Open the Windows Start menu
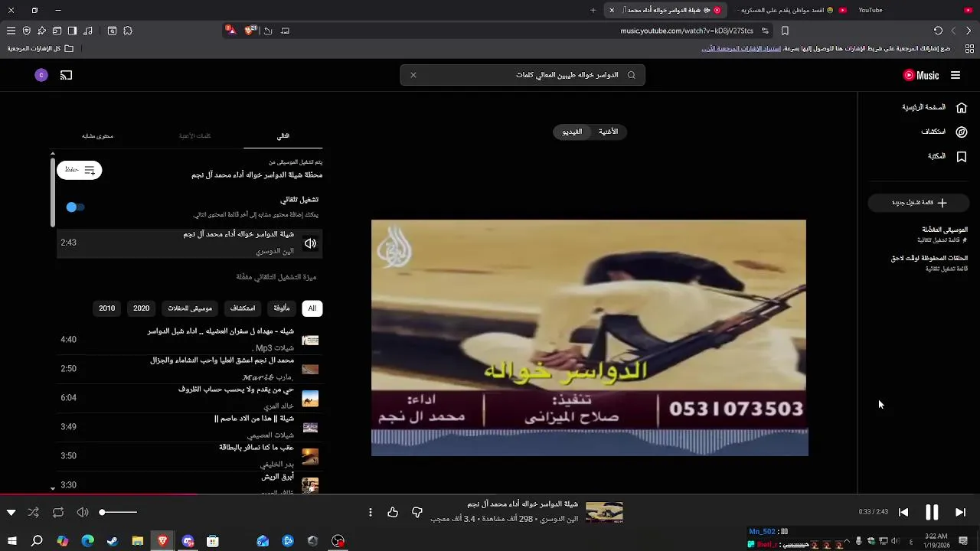Viewport: 980px width, 551px height. (x=11, y=541)
